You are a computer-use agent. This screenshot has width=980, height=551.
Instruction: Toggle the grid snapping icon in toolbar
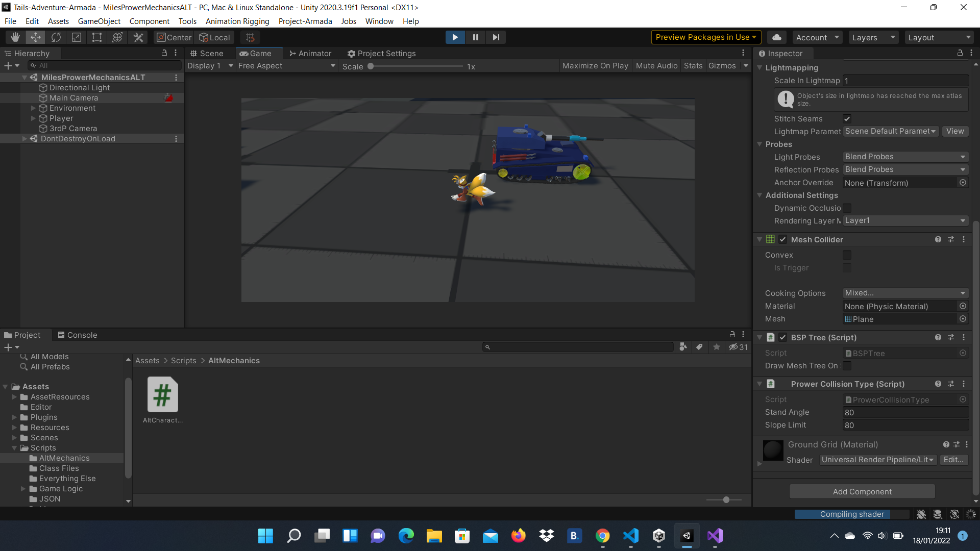tap(250, 37)
